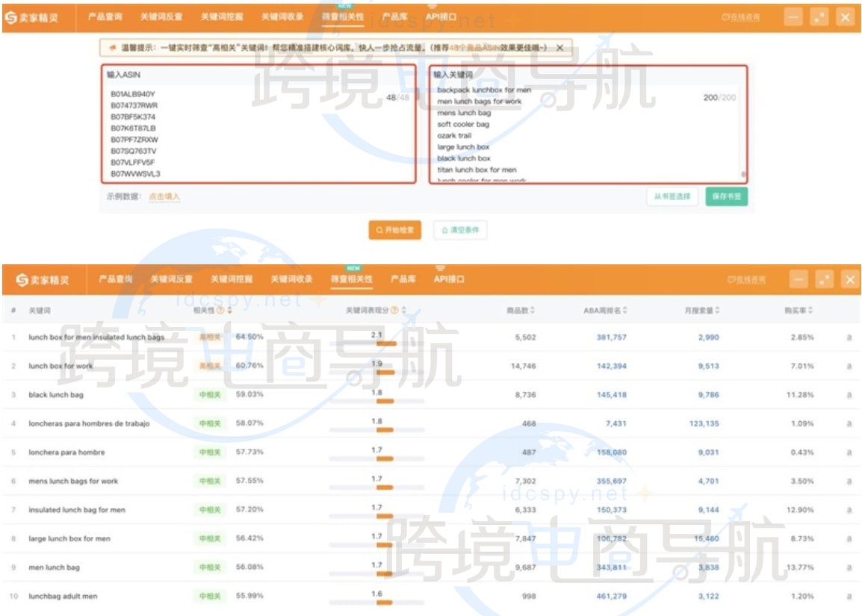This screenshot has height=616, width=862.
Task: Click fullscreen expand icon in upper title bar
Action: coord(819,18)
